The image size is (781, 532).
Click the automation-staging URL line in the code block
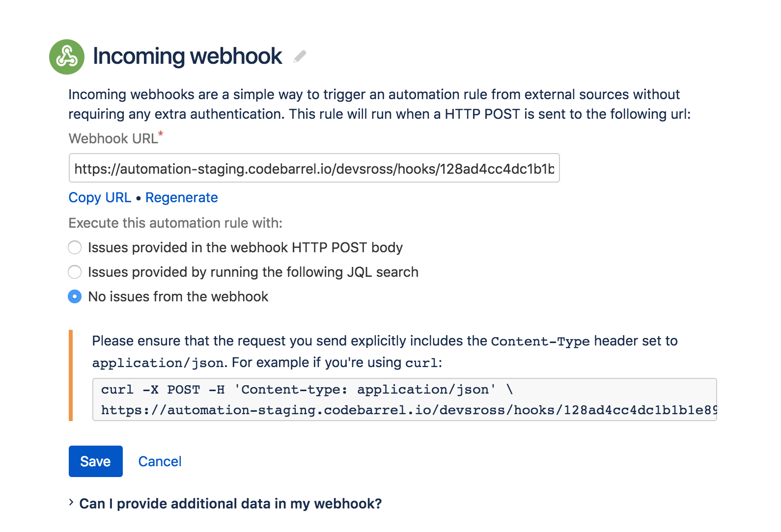408,410
